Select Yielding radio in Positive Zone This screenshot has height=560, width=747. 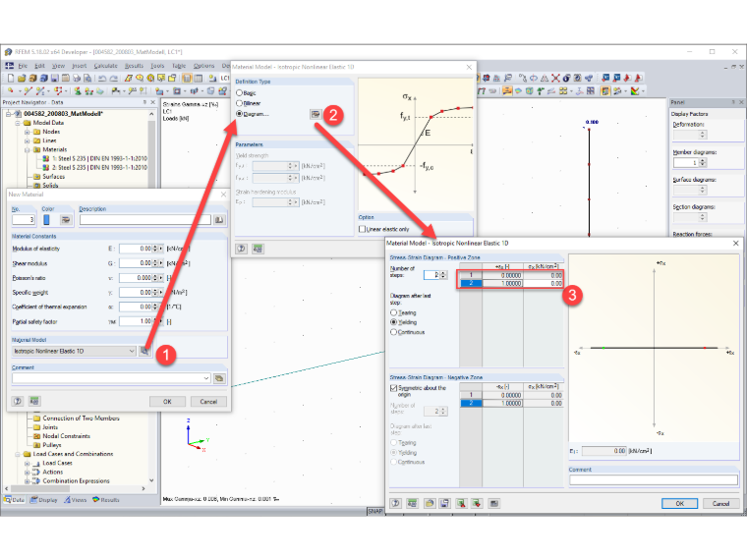(393, 322)
